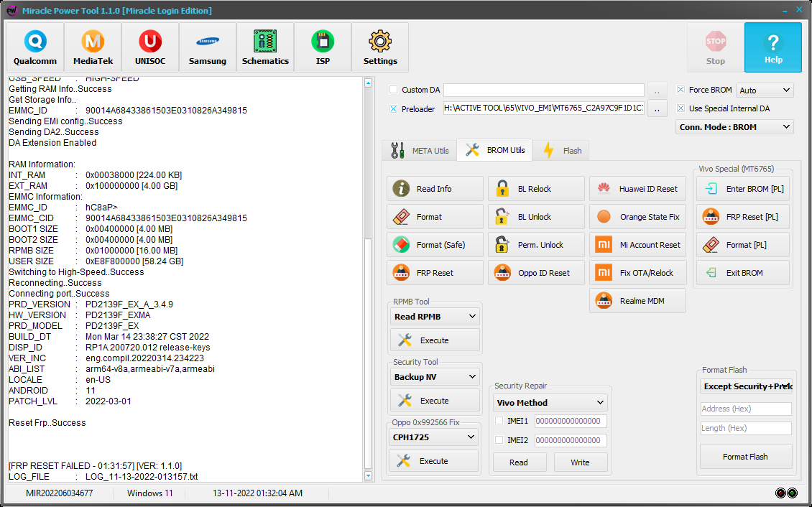Image resolution: width=812 pixels, height=507 pixels.
Task: Click the log scrollbar up arrow
Action: (x=368, y=83)
